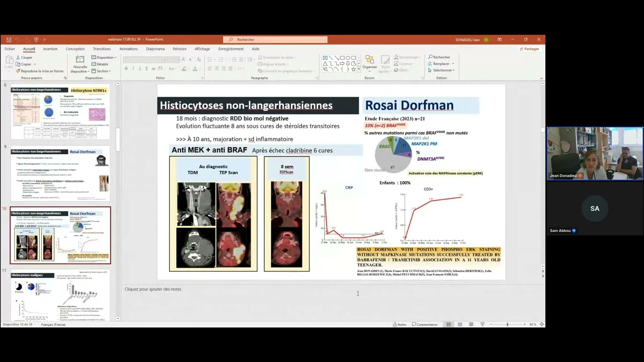Switch to the Transitions tab

(x=102, y=49)
